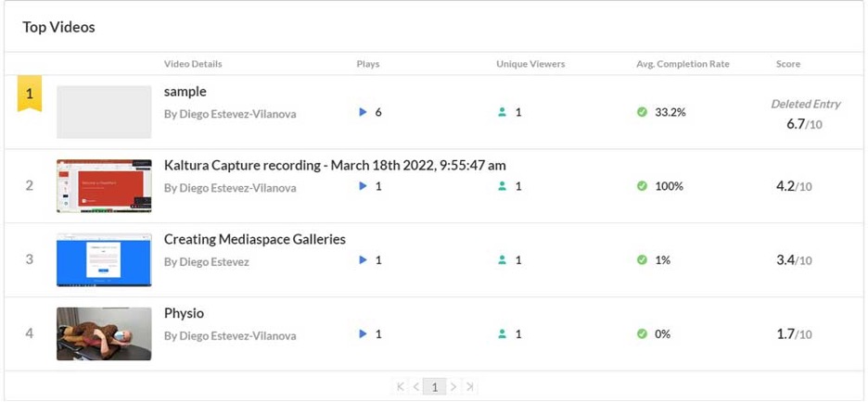Image resolution: width=868 pixels, height=402 pixels.
Task: Go to the previous page arrow
Action: 416,386
